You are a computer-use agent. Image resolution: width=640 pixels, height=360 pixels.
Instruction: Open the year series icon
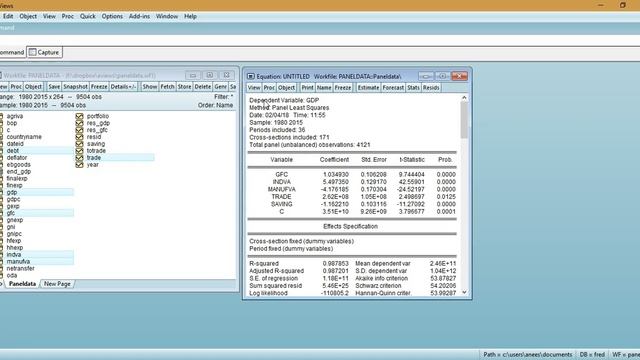pos(79,164)
